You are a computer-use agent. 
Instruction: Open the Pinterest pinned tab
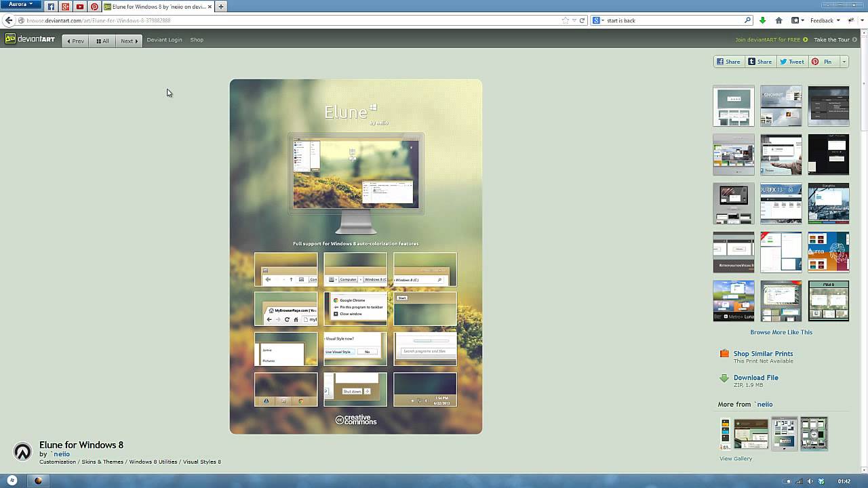click(94, 7)
